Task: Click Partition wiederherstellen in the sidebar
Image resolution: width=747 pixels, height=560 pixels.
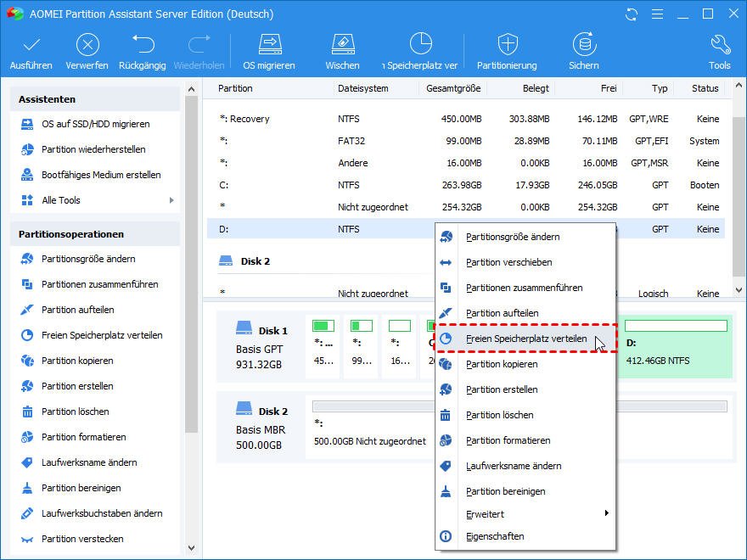Action: 93,149
